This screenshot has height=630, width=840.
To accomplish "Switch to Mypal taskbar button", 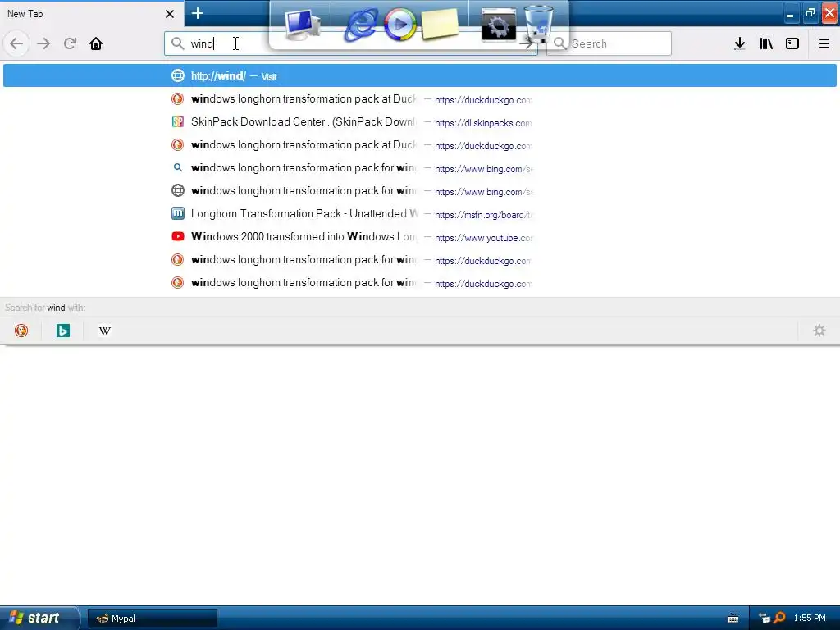I will [153, 619].
